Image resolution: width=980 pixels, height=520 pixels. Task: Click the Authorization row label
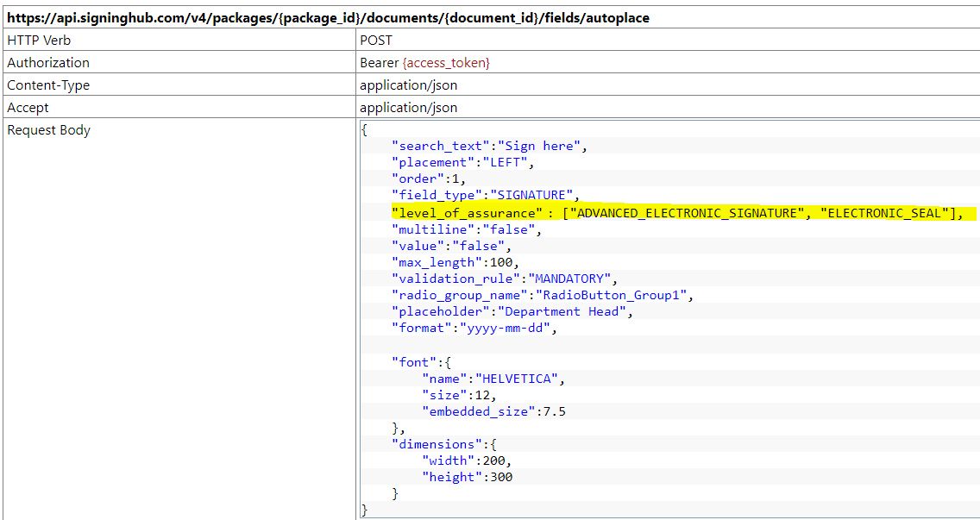pyautogui.click(x=48, y=63)
